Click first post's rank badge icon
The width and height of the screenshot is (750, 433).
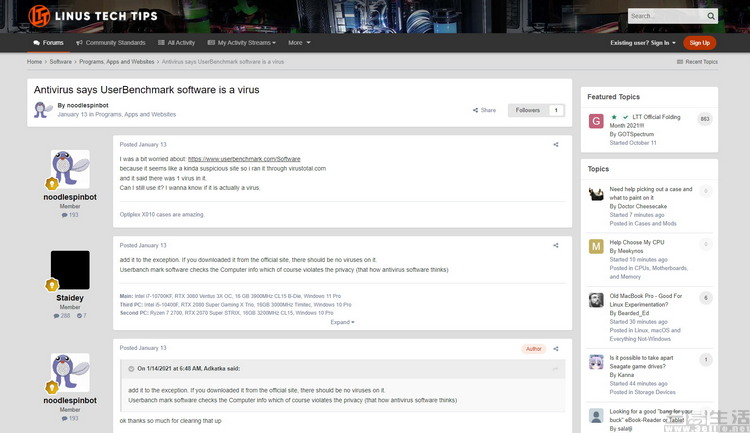(x=52, y=184)
